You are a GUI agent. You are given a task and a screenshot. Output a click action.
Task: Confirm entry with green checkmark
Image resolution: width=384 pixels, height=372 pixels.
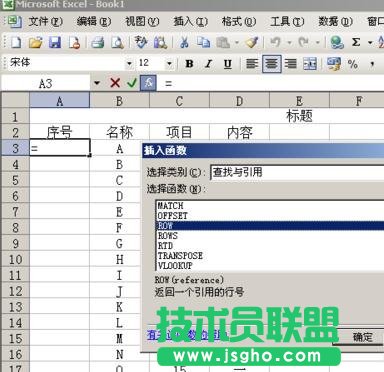tap(132, 83)
